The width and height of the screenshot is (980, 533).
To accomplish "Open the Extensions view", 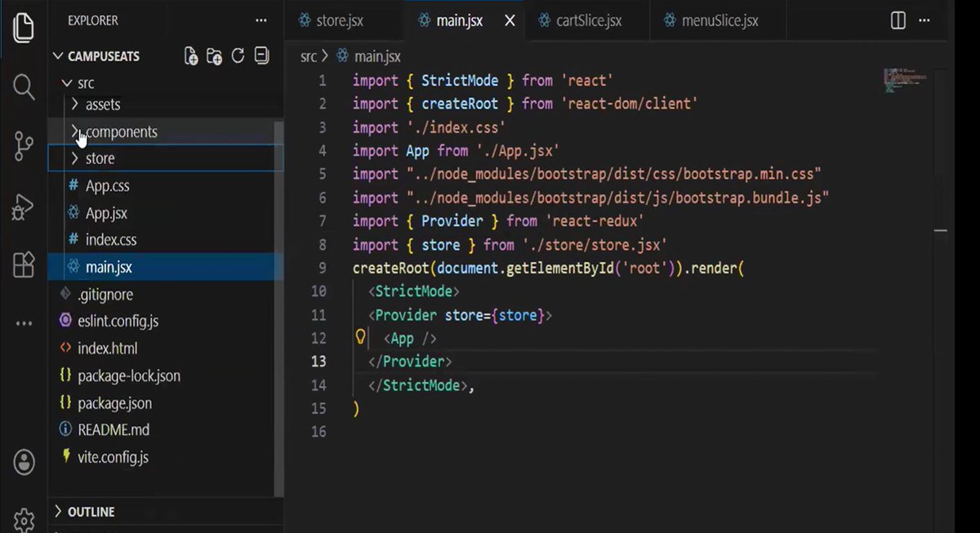I will point(24,264).
